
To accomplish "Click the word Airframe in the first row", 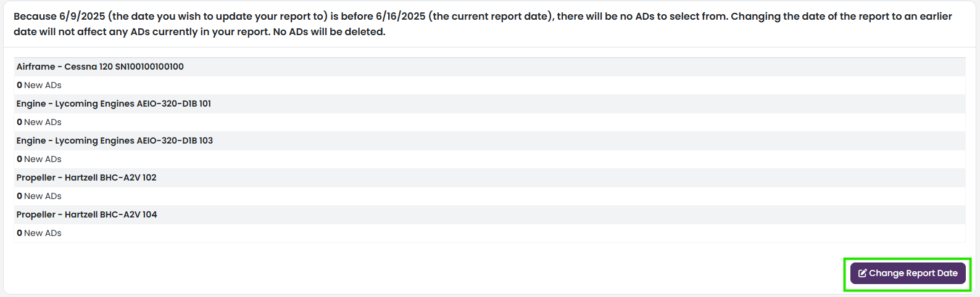I will pyautogui.click(x=36, y=67).
